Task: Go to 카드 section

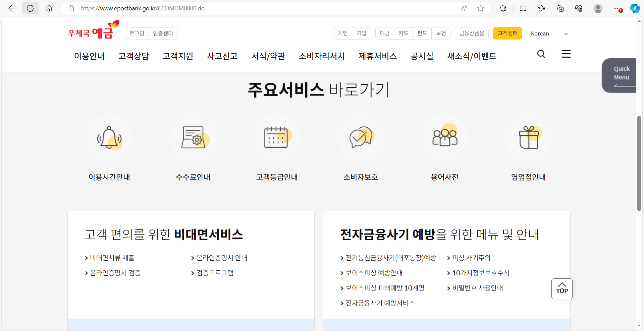Action: pyautogui.click(x=404, y=33)
